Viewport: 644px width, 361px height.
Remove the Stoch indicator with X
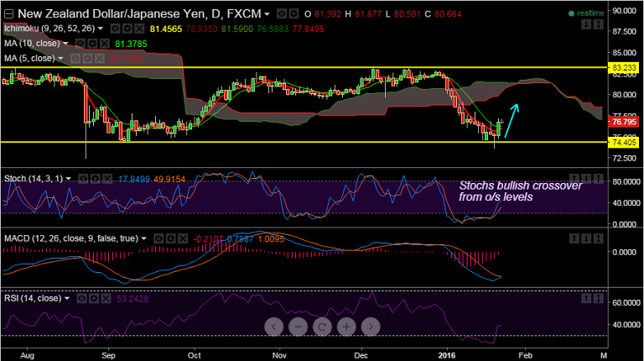(107, 179)
